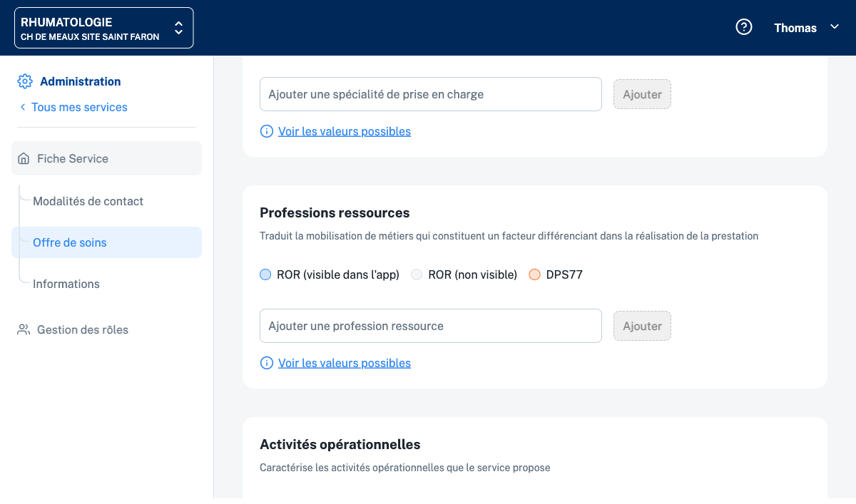
Task: Select ROR (visible dans l'app) blue indicator
Action: pos(265,274)
